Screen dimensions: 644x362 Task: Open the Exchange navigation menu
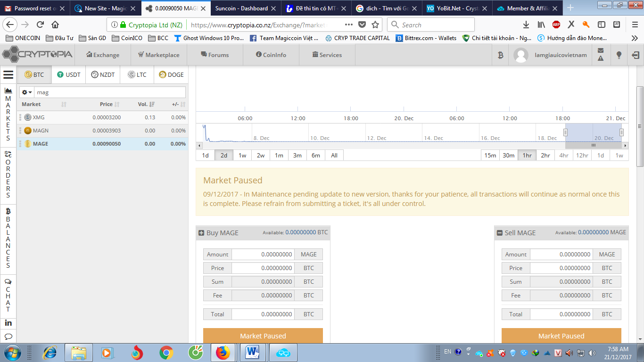(x=103, y=55)
